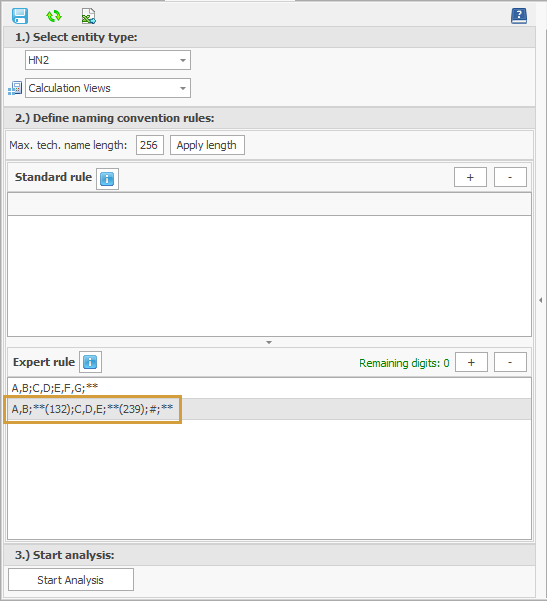Open the help book icon
Viewport: 547px width, 601px height.
[519, 16]
